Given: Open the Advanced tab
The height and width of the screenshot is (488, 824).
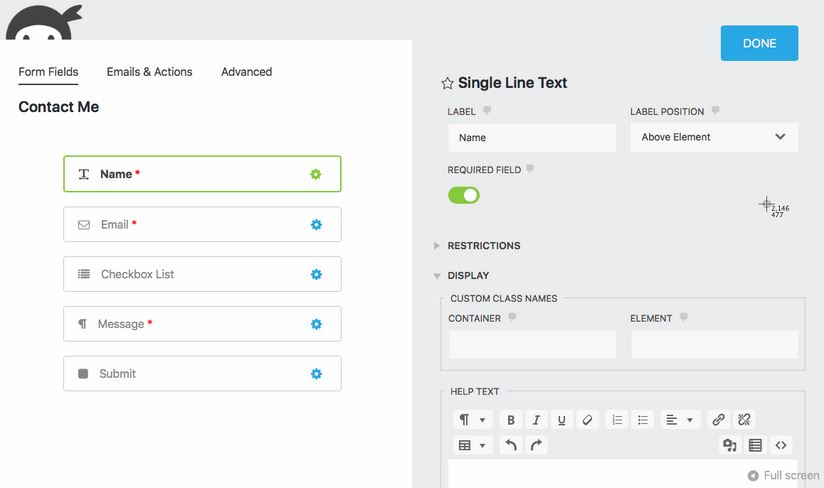Looking at the screenshot, I should [x=246, y=72].
